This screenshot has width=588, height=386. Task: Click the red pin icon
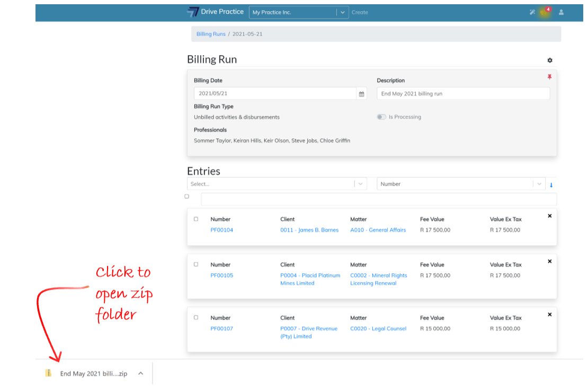pos(549,77)
